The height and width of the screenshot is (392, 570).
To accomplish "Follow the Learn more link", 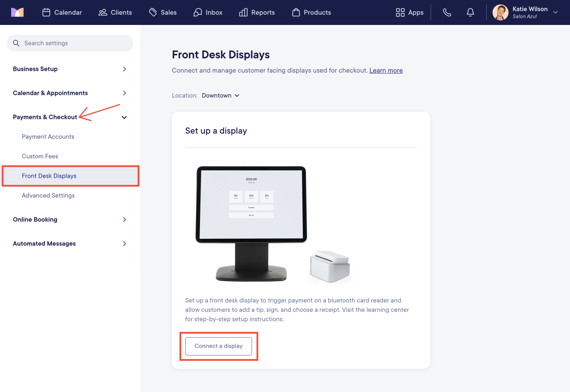I will [x=386, y=70].
